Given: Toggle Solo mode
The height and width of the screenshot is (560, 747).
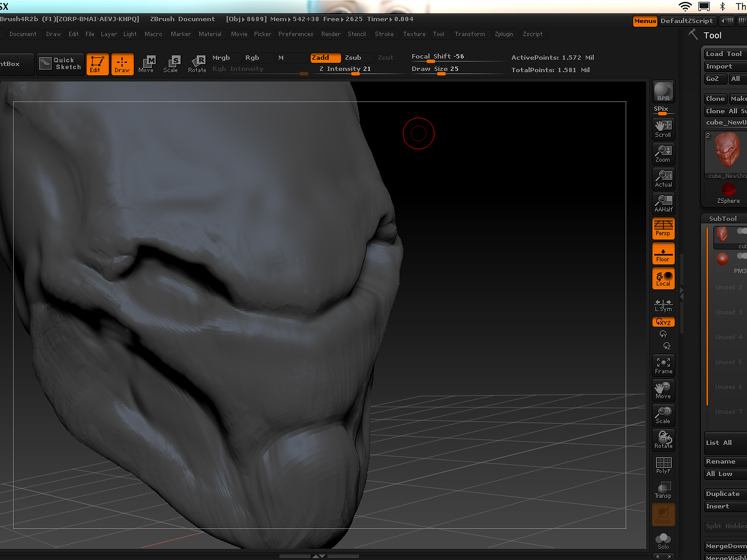Looking at the screenshot, I should click(663, 540).
